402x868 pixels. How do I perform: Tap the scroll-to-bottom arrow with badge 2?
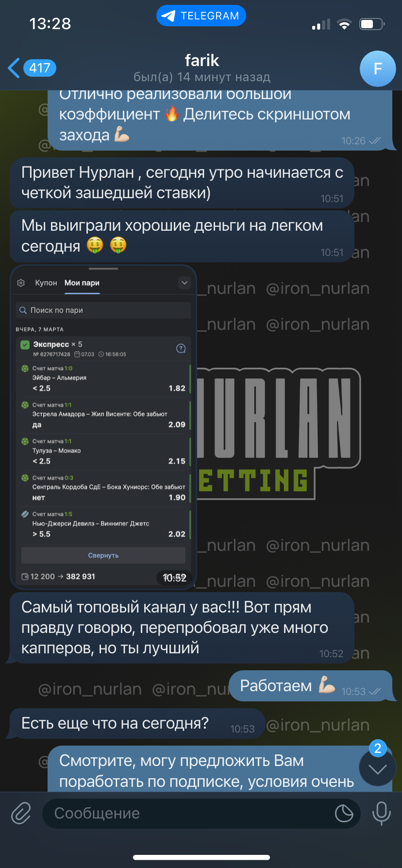[378, 768]
